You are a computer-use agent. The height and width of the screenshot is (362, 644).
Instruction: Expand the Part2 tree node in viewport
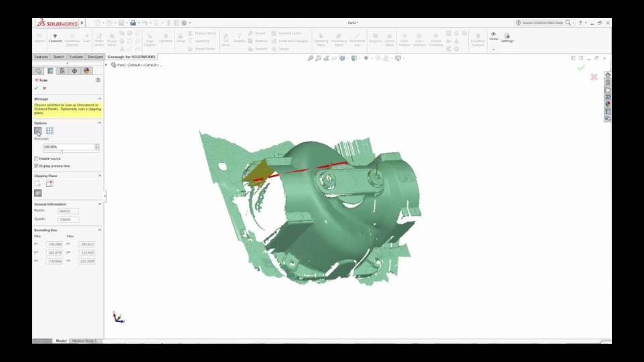(107, 65)
